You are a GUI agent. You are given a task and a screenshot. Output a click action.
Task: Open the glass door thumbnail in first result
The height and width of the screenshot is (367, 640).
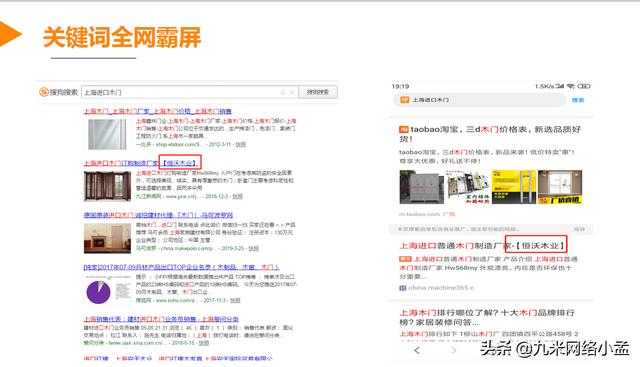[107, 134]
